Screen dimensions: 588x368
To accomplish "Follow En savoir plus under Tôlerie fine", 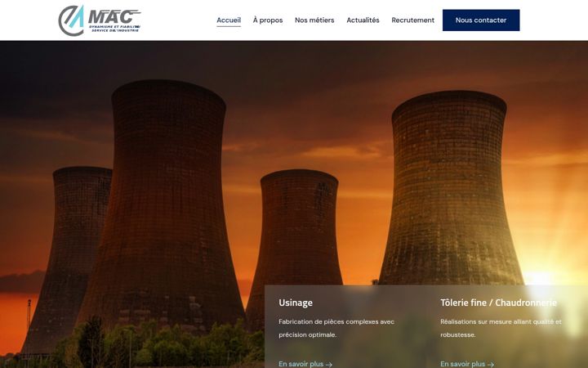I will (467, 364).
